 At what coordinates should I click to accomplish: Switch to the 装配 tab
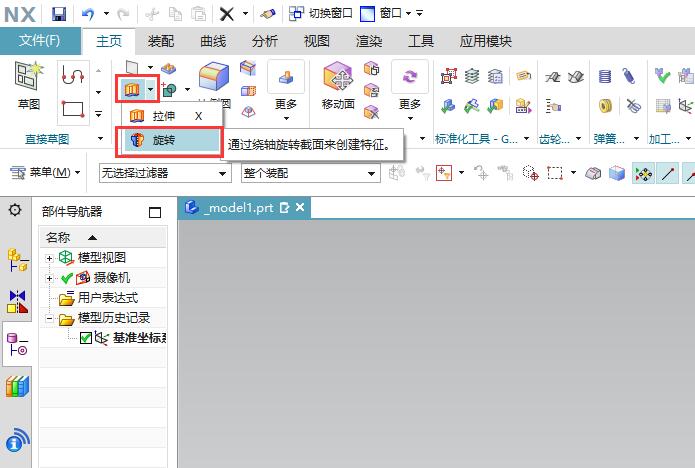[x=161, y=41]
